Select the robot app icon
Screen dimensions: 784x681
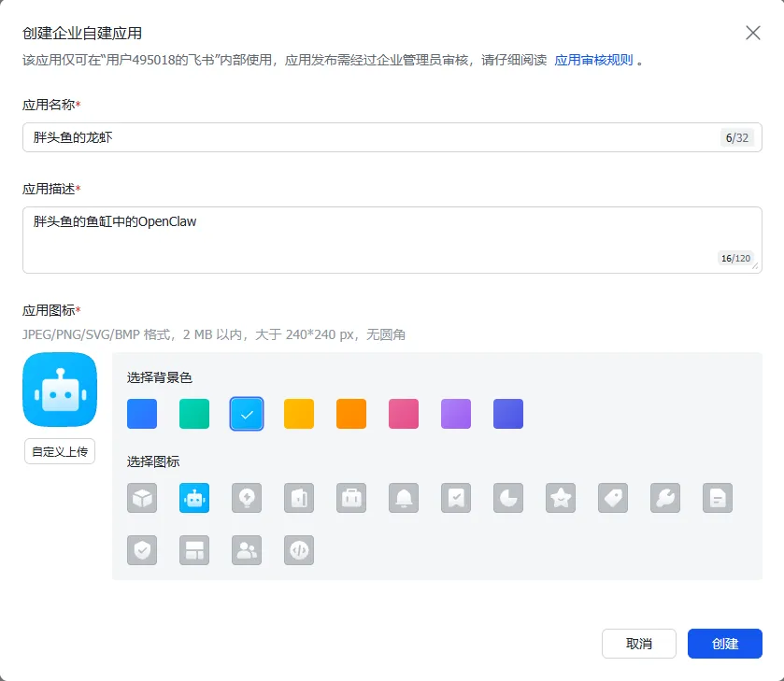pos(194,498)
